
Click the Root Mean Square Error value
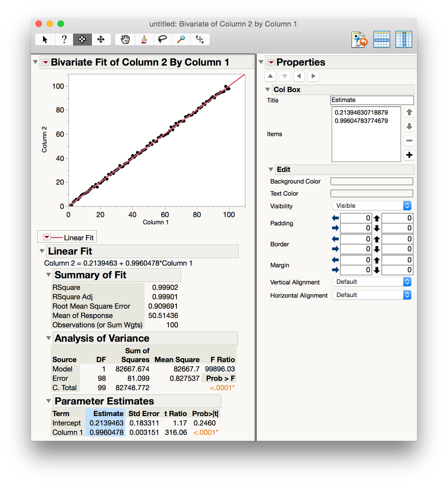pyautogui.click(x=163, y=306)
